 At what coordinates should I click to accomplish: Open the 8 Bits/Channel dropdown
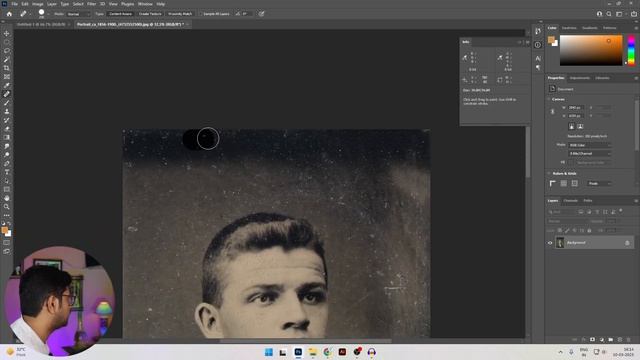590,153
